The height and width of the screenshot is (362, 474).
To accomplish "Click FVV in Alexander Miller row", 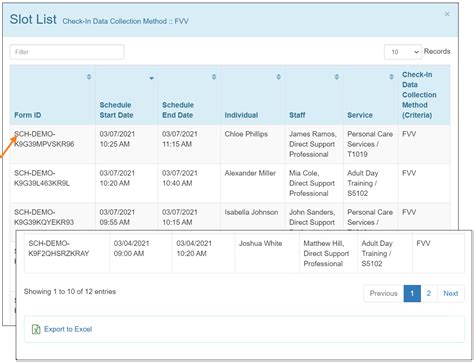I will [x=409, y=173].
